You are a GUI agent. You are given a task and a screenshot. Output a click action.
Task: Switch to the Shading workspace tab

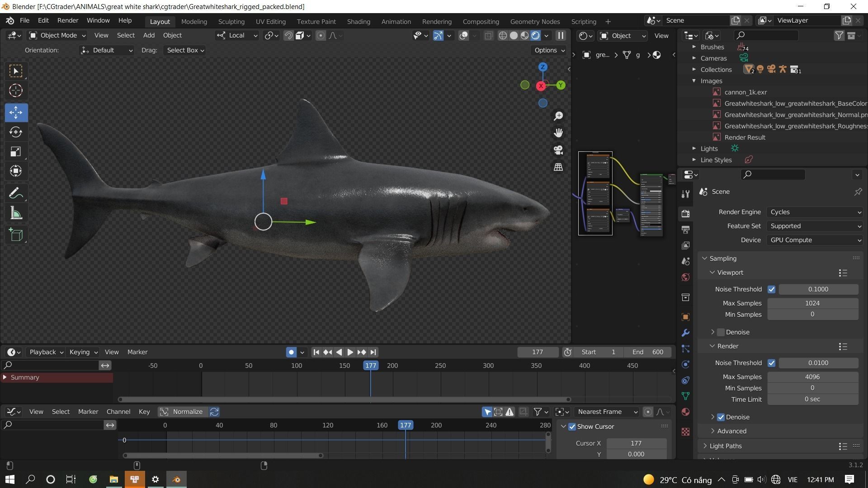359,22
